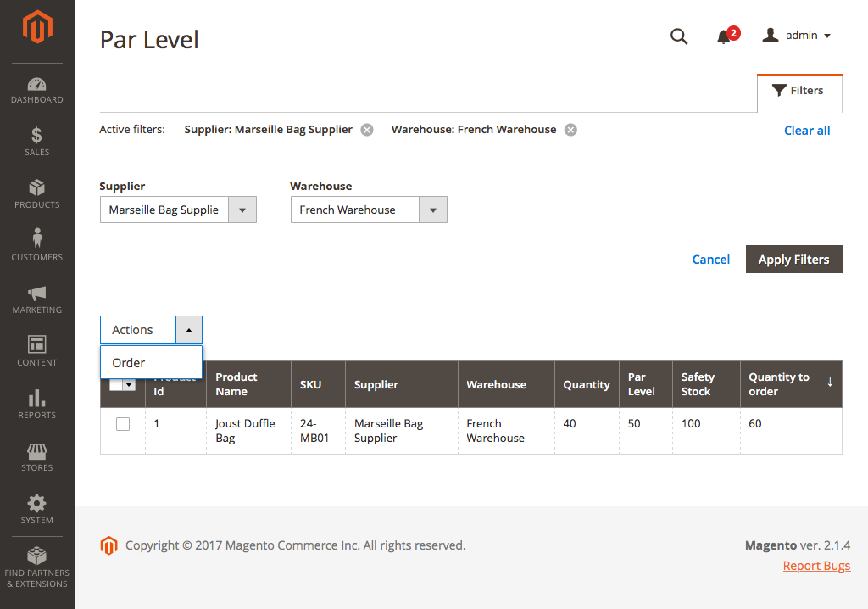Click the Quantity to order sort arrow
This screenshot has height=609, width=868.
[830, 382]
